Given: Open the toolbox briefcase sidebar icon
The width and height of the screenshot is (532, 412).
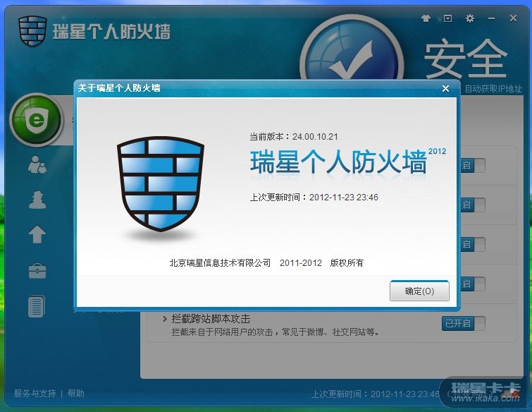Looking at the screenshot, I should click(37, 271).
